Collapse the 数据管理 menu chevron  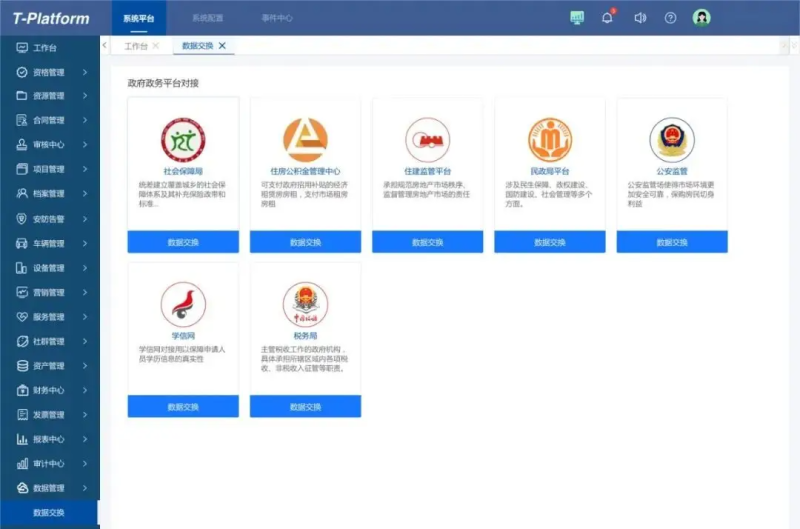click(85, 489)
